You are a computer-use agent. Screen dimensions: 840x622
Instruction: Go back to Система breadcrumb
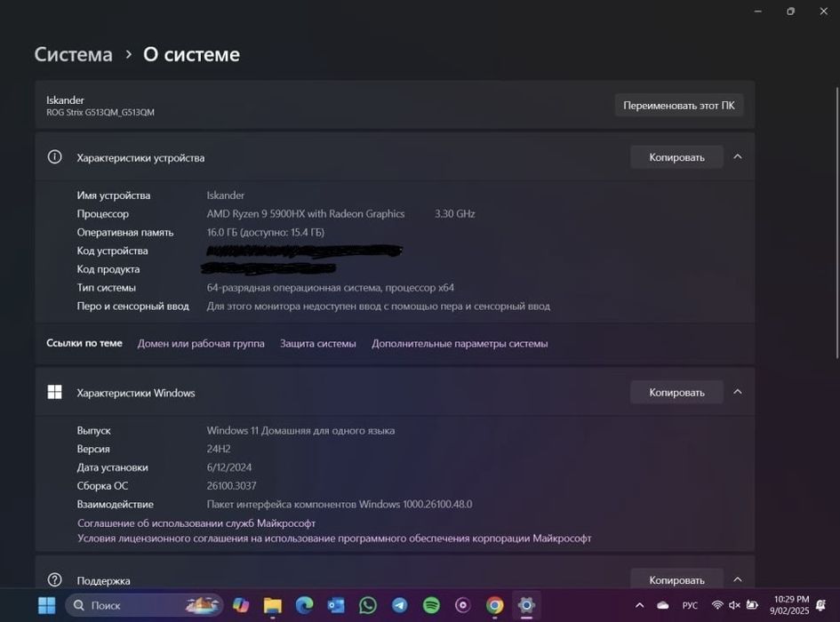coord(74,54)
